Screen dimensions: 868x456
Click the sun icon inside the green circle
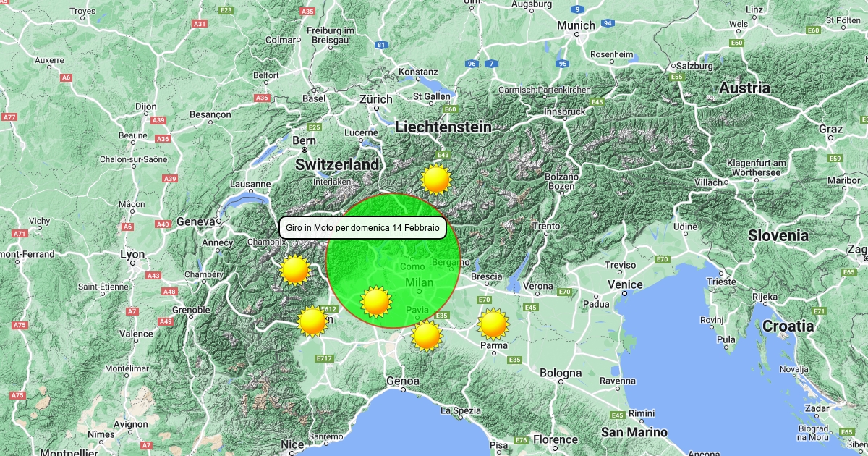click(x=375, y=302)
